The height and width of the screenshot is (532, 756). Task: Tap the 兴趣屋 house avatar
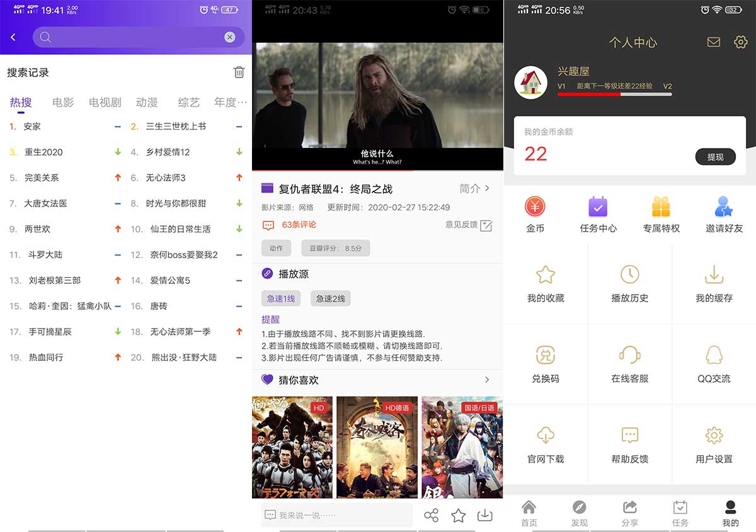[x=530, y=82]
